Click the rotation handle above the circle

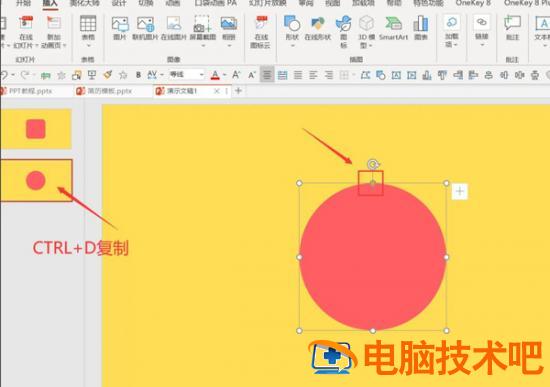click(x=373, y=164)
